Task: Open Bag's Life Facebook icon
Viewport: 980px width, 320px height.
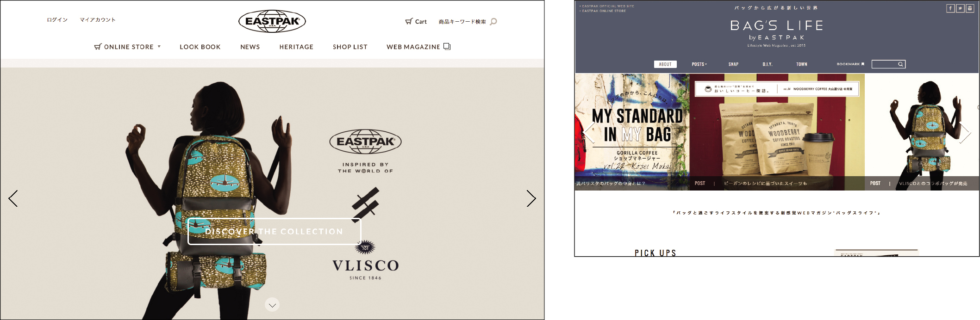Action: point(950,8)
